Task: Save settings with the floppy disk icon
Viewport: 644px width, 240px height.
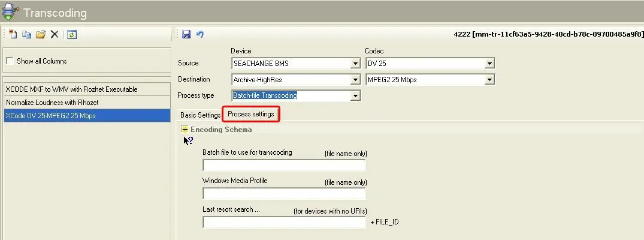Action: click(x=186, y=35)
